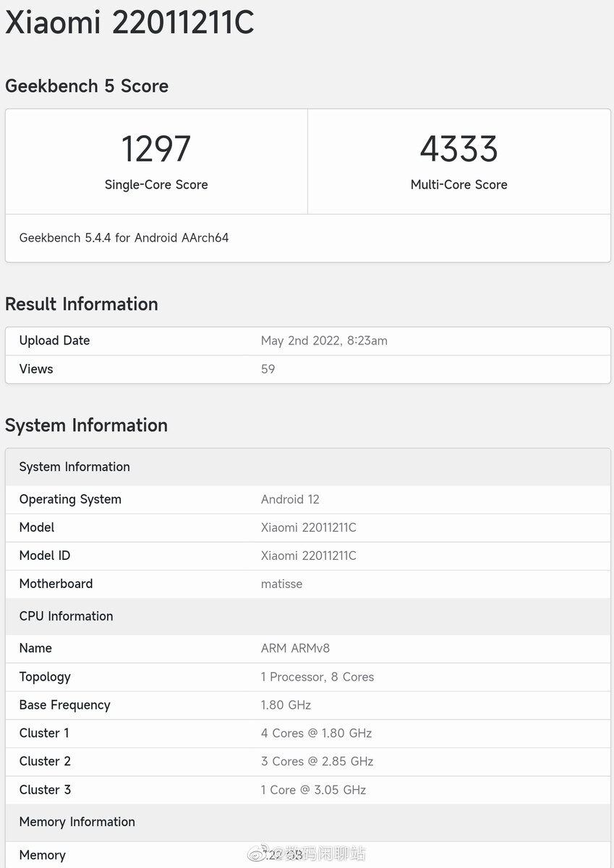Click the 'Xiaomi 22011211C' page title

click(x=129, y=23)
